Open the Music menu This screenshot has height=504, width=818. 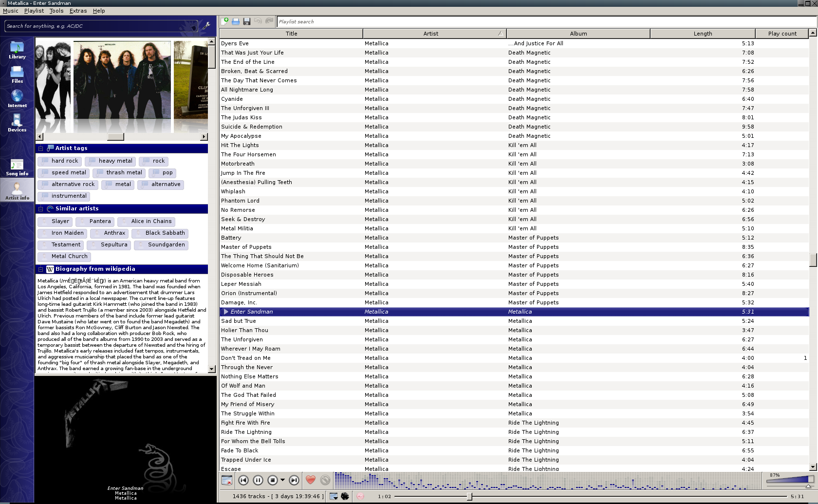11,11
